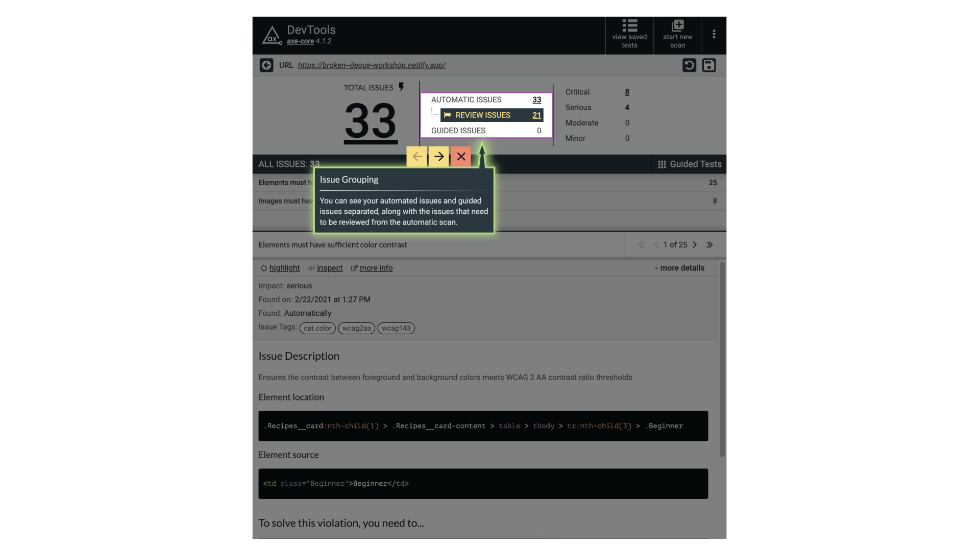The image size is (980, 551).
Task: Click the reload/restore scan icon
Action: [x=690, y=66]
